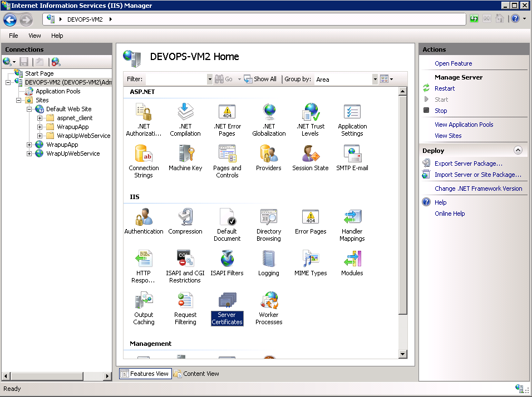Open the Request Filtering feature

click(185, 309)
